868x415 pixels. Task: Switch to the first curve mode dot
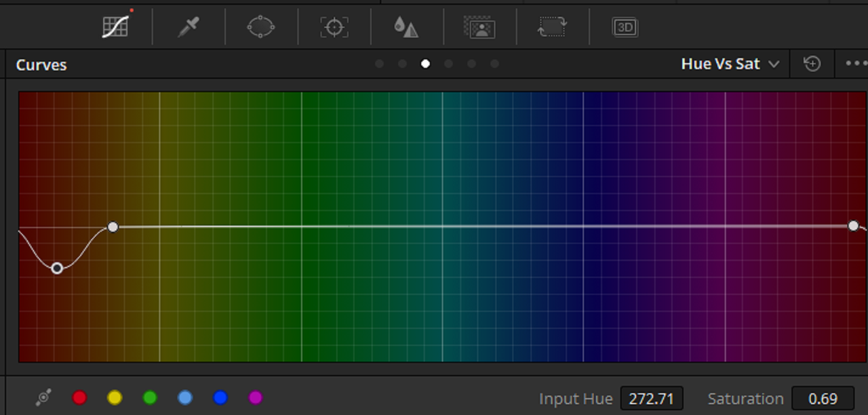[x=379, y=64]
